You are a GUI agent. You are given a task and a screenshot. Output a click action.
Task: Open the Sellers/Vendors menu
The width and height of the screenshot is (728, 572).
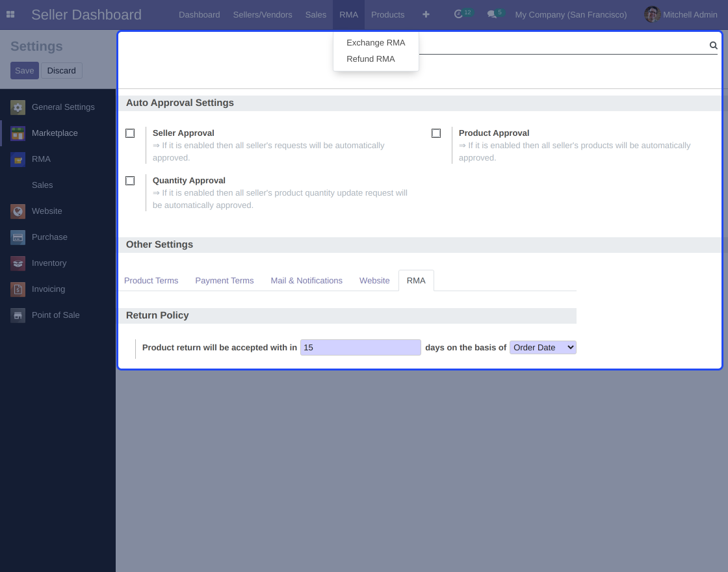(x=263, y=14)
